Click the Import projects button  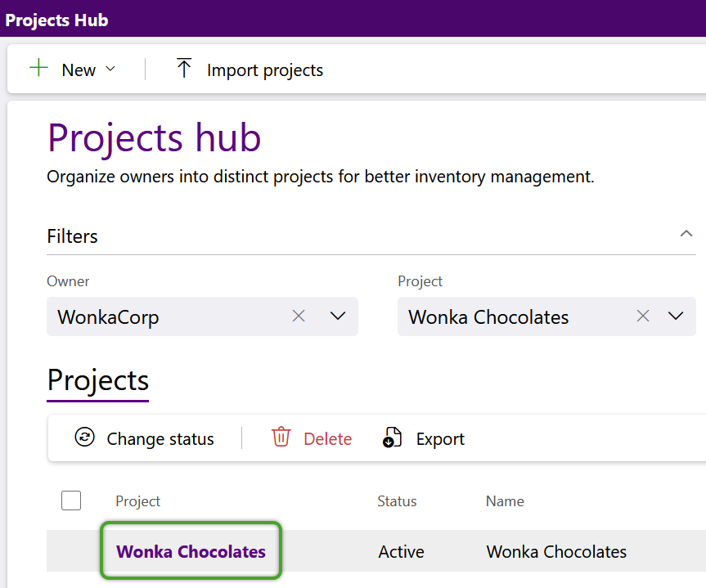tap(249, 70)
